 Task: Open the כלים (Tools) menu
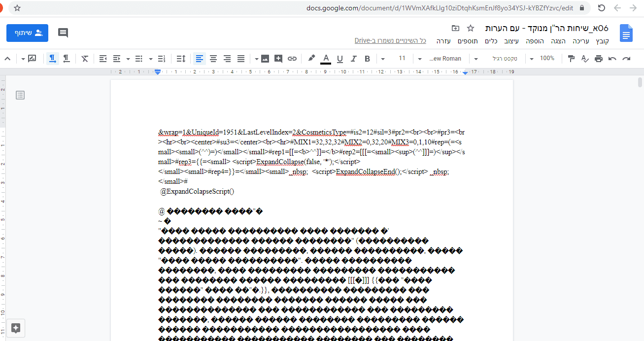[x=491, y=41]
